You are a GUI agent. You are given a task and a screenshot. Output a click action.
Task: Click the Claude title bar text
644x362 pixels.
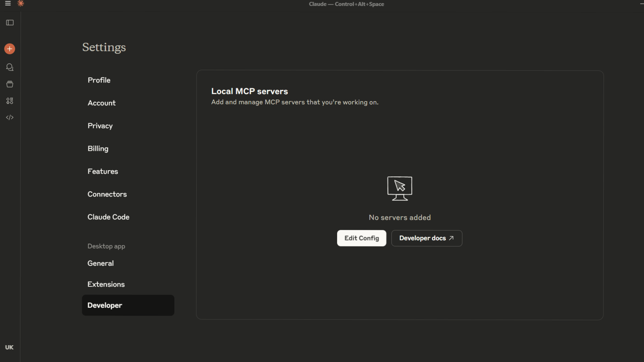click(x=346, y=4)
